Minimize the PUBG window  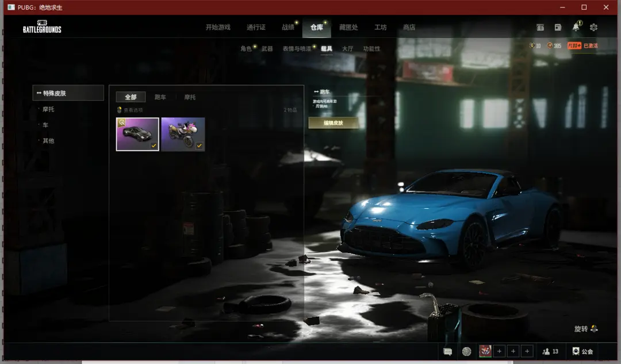click(562, 7)
